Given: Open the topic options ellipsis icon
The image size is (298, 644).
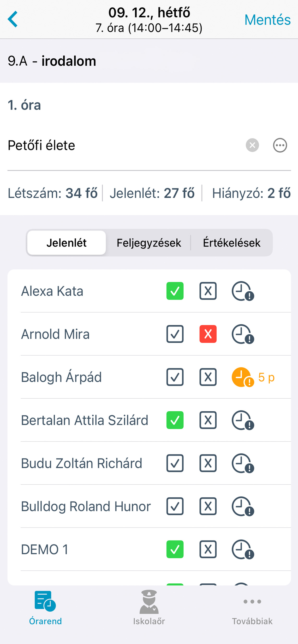Looking at the screenshot, I should click(280, 145).
